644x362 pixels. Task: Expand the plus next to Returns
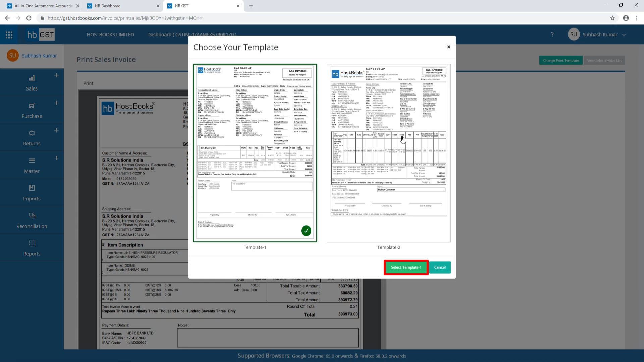pyautogui.click(x=56, y=130)
